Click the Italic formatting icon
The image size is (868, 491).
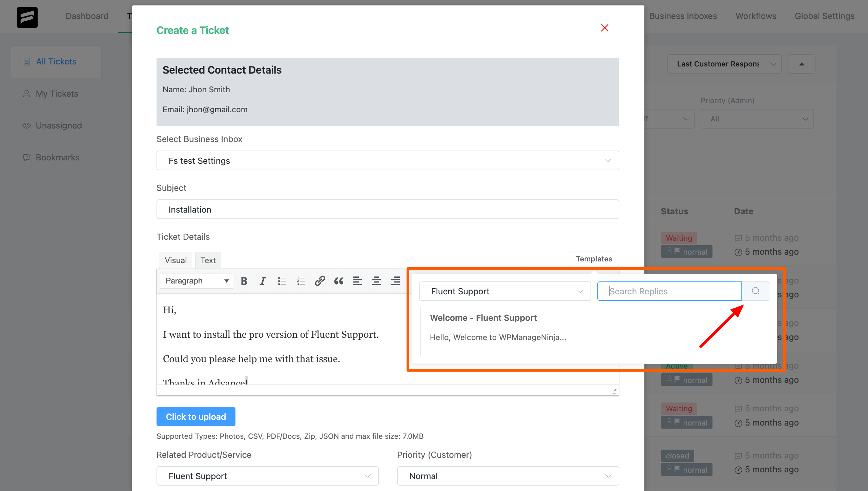click(262, 281)
